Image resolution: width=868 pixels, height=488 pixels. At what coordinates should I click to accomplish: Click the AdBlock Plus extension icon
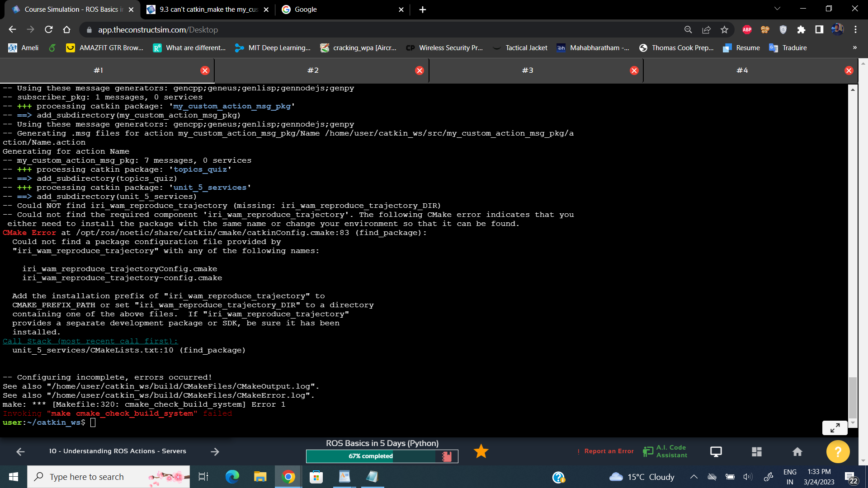(747, 30)
